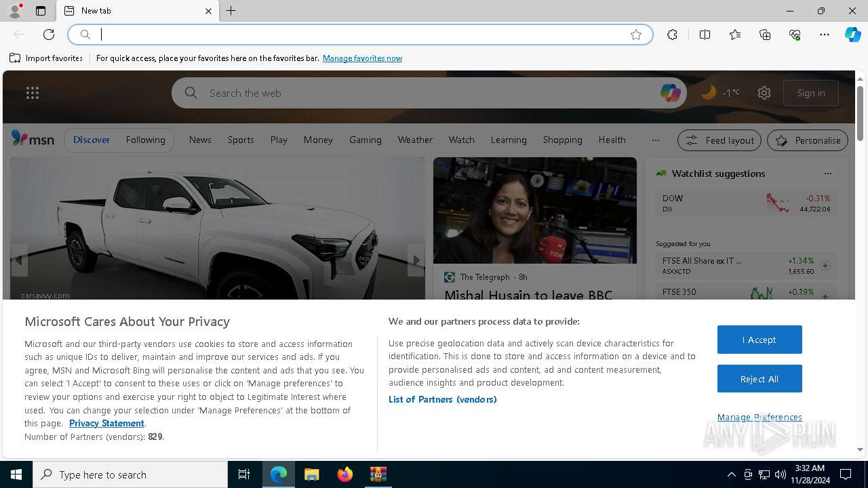Image resolution: width=868 pixels, height=488 pixels.
Task: Open the DOW stock row
Action: coord(746,203)
